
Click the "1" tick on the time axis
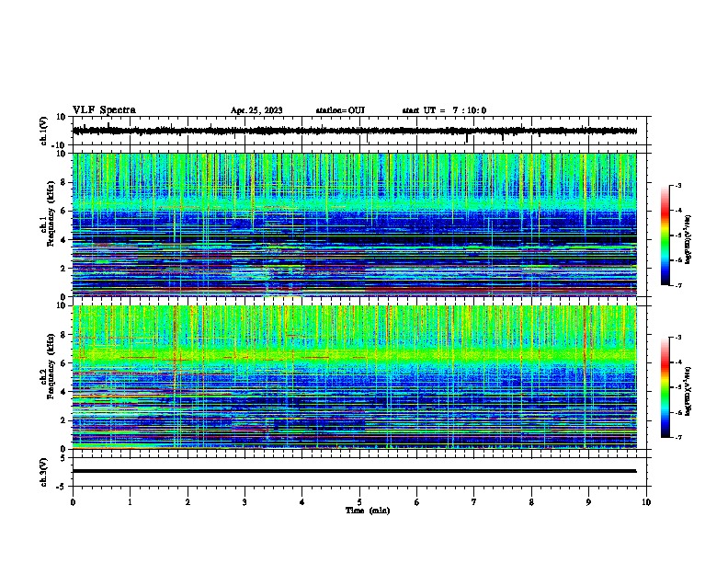[x=130, y=502]
